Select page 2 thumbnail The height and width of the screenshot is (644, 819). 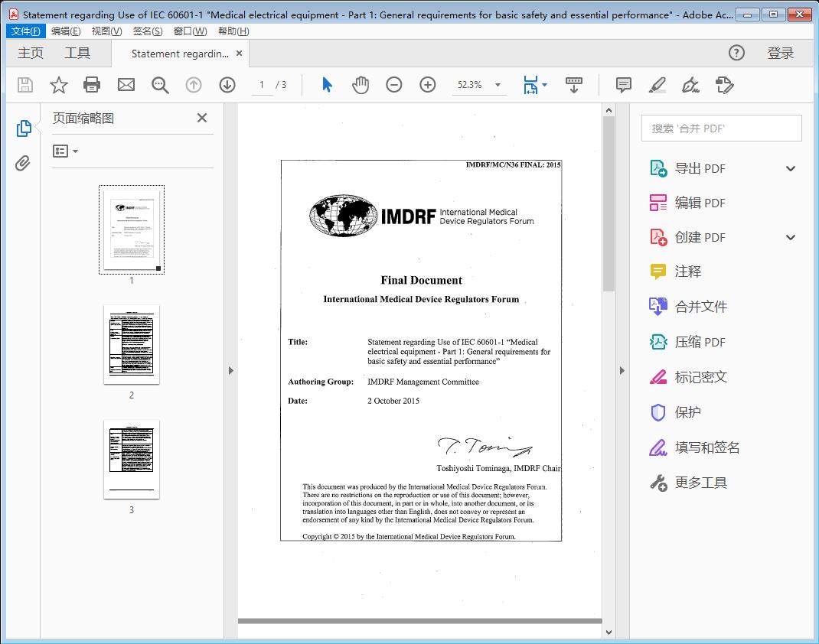tap(132, 345)
